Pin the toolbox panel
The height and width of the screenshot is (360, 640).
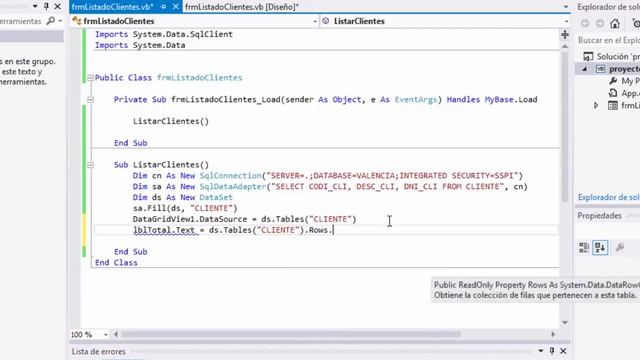point(46,6)
